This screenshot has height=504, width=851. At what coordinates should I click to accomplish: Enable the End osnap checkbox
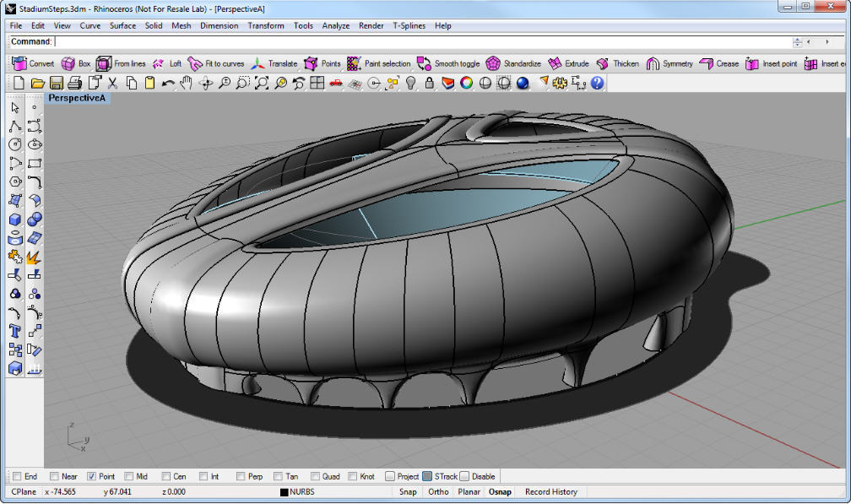point(18,476)
